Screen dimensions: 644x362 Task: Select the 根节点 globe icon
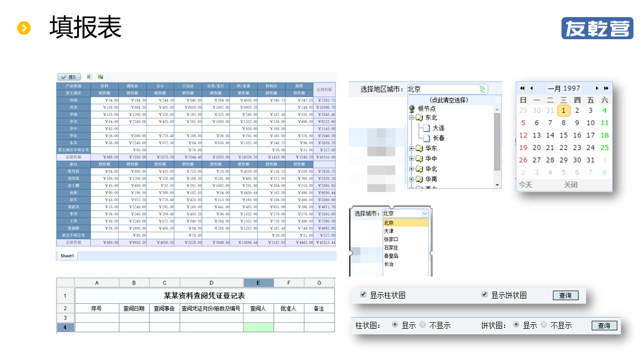(x=413, y=109)
